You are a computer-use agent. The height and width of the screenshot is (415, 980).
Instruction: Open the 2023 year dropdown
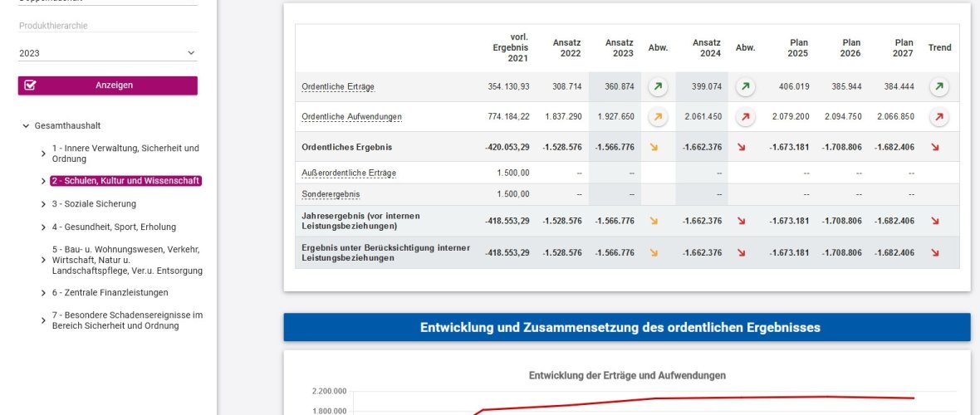point(107,53)
